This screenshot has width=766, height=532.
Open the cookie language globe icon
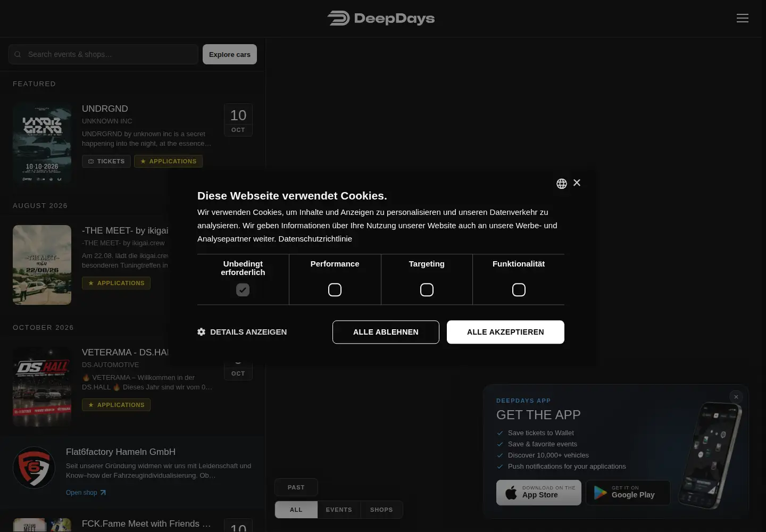561,184
